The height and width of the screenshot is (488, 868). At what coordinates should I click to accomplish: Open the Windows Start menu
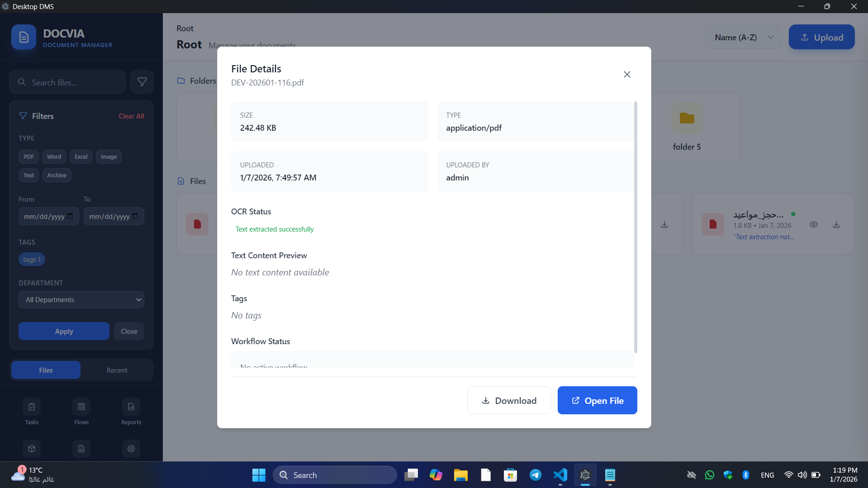click(259, 475)
